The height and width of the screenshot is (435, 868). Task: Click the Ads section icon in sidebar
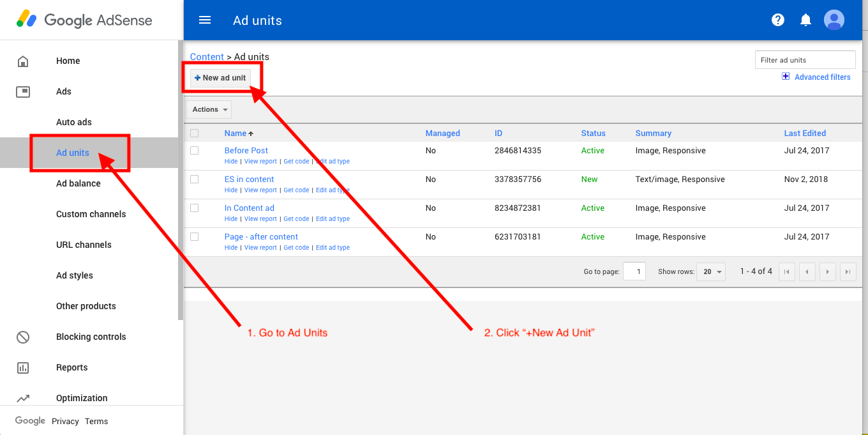click(x=23, y=92)
